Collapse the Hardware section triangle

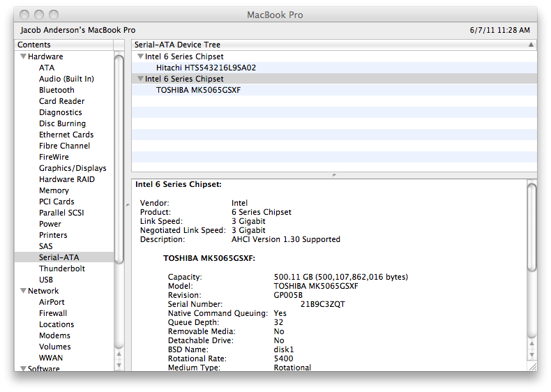click(x=24, y=56)
